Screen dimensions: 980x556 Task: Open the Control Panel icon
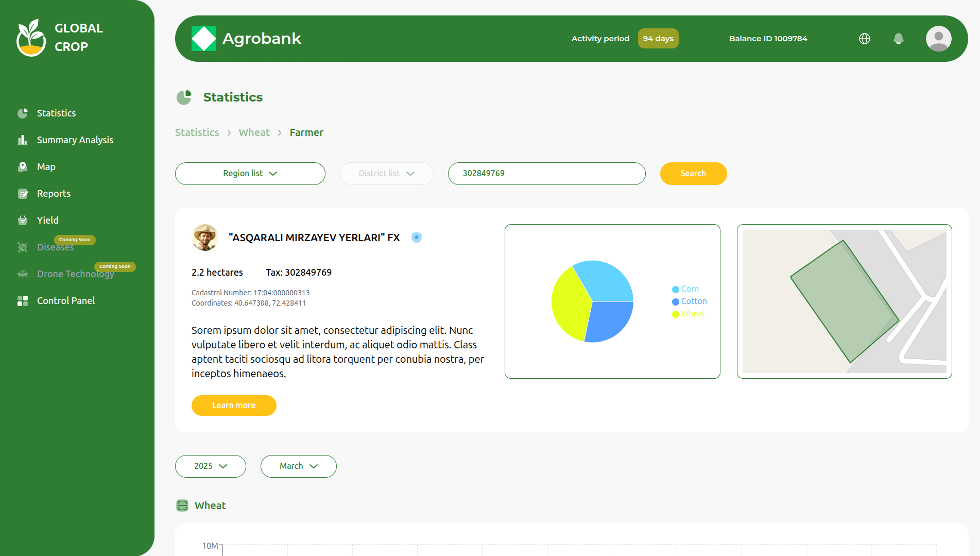pos(23,300)
